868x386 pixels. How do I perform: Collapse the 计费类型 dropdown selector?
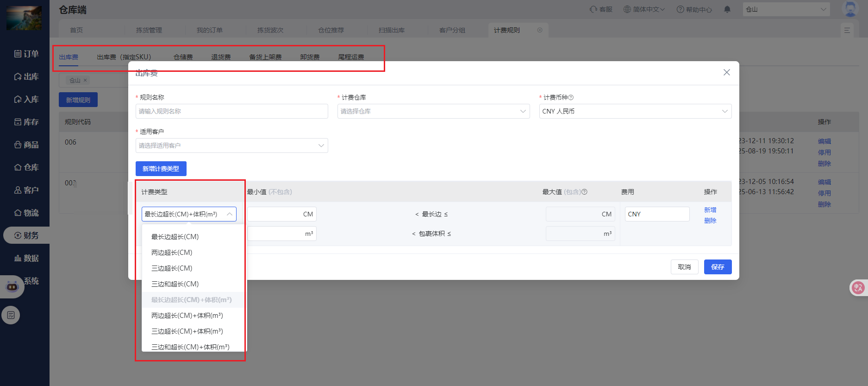(189, 214)
